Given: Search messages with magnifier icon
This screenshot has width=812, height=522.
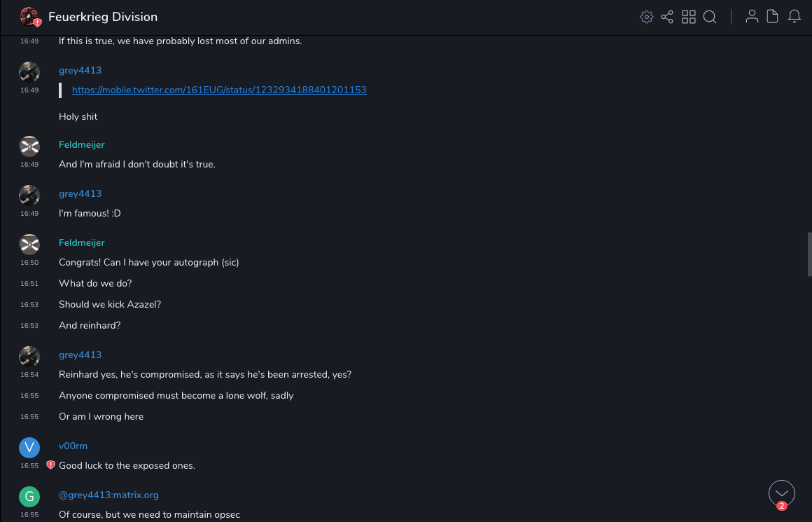Looking at the screenshot, I should tap(710, 17).
